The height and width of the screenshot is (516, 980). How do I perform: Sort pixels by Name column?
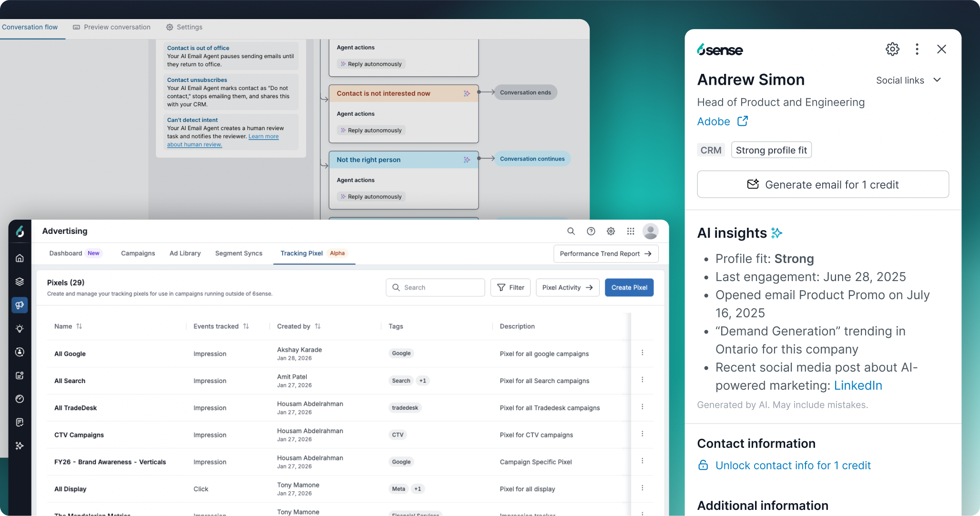(x=79, y=326)
